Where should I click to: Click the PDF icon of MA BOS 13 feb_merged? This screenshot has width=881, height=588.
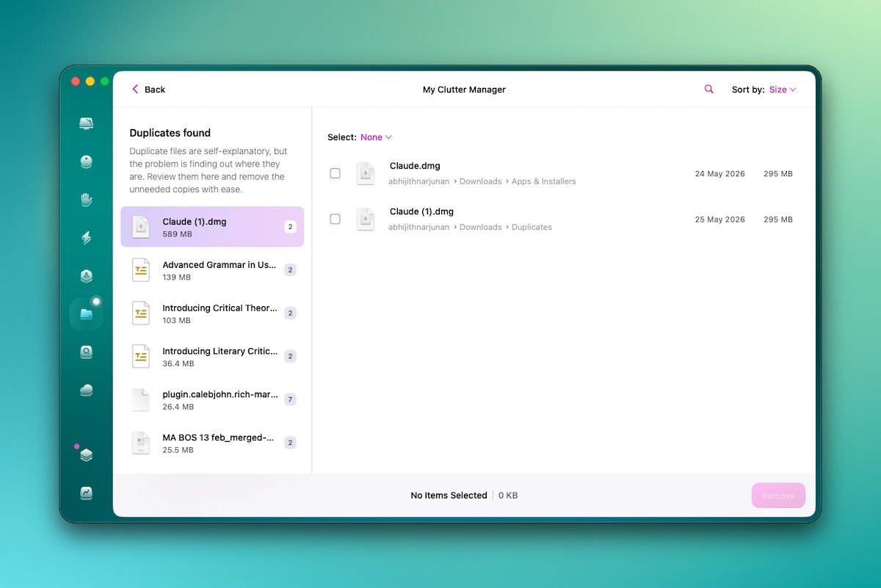[140, 443]
